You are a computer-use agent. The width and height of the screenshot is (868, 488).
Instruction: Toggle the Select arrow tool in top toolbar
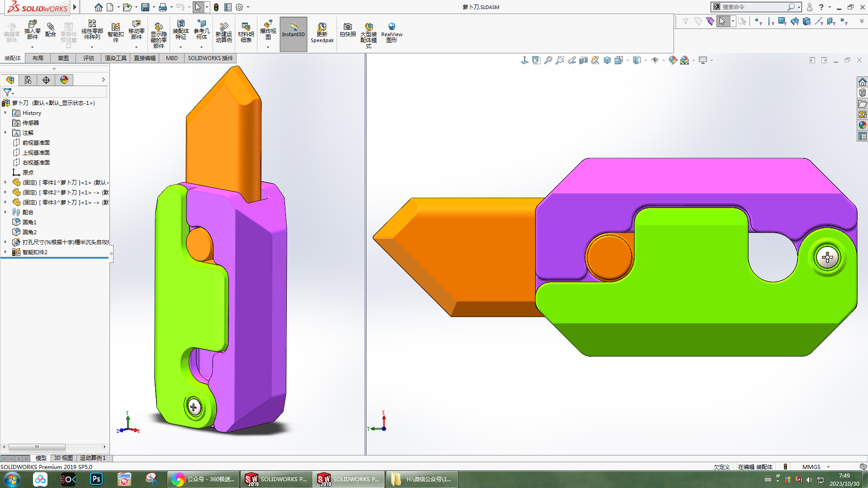pos(198,7)
